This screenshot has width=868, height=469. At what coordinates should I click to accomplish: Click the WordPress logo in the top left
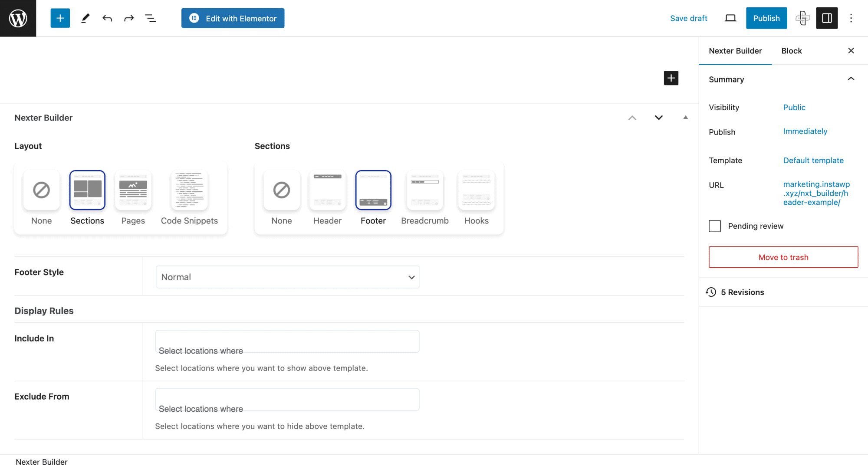[x=18, y=18]
